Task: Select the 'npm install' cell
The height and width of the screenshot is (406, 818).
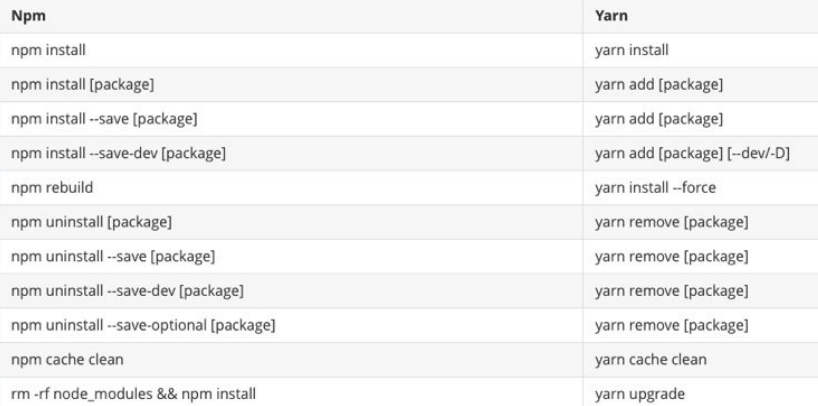Action: click(291, 50)
